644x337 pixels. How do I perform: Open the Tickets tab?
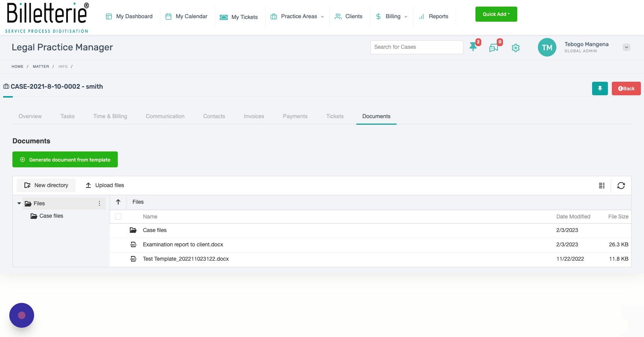click(335, 116)
